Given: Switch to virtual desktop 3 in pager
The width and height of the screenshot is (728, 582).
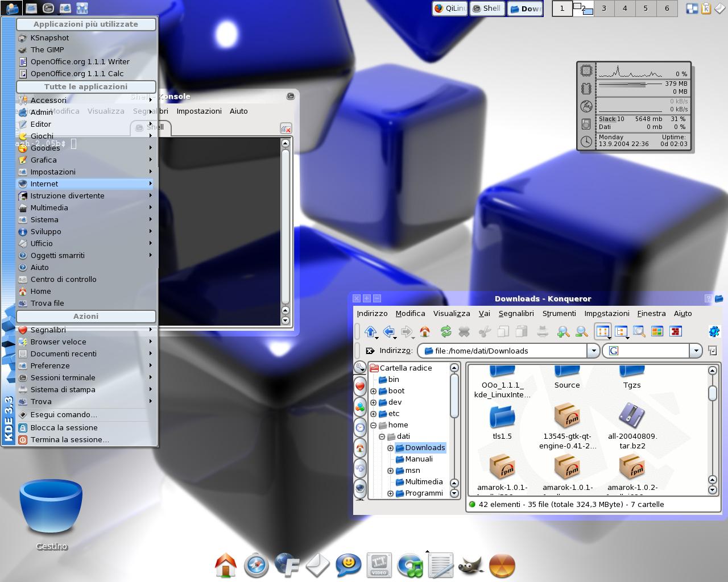Looking at the screenshot, I should click(x=604, y=9).
